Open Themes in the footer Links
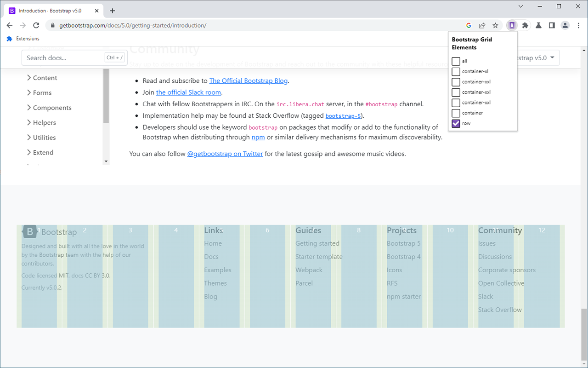The width and height of the screenshot is (588, 368). point(215,283)
